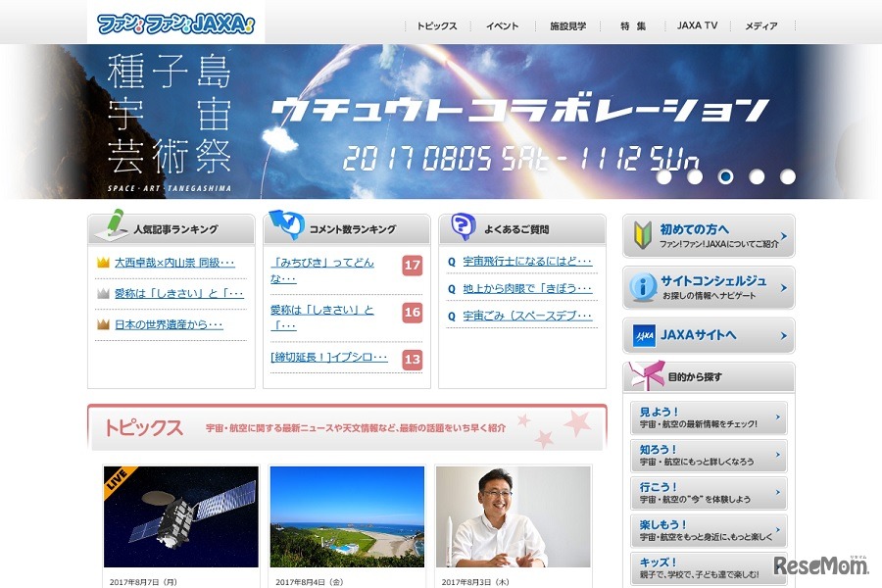Select the first carousel slide dot

[x=663, y=176]
